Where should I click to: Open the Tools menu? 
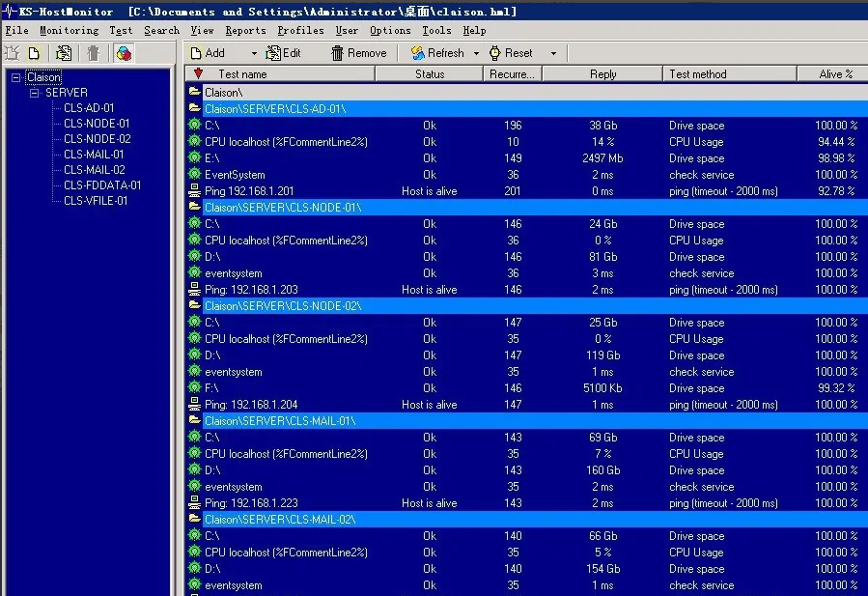point(436,31)
